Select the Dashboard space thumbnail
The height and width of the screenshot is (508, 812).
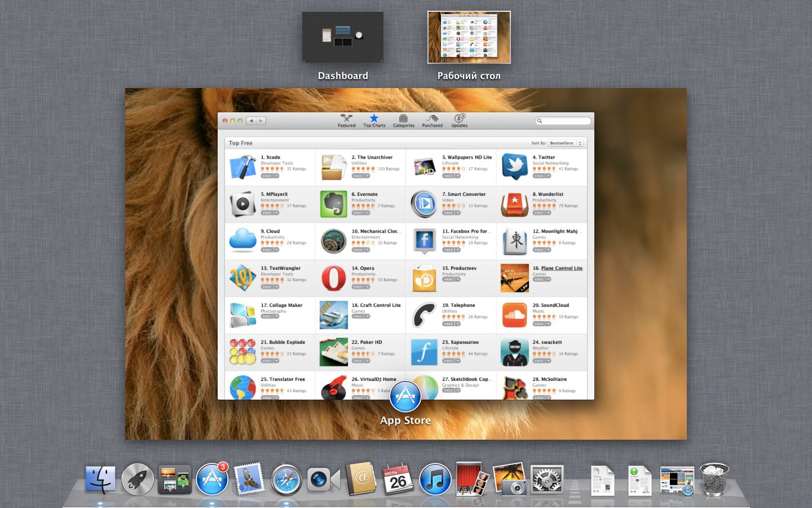(343, 37)
